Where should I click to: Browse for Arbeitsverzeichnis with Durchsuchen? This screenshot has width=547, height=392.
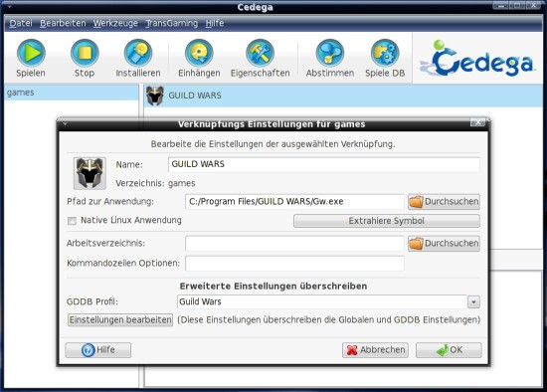[444, 244]
